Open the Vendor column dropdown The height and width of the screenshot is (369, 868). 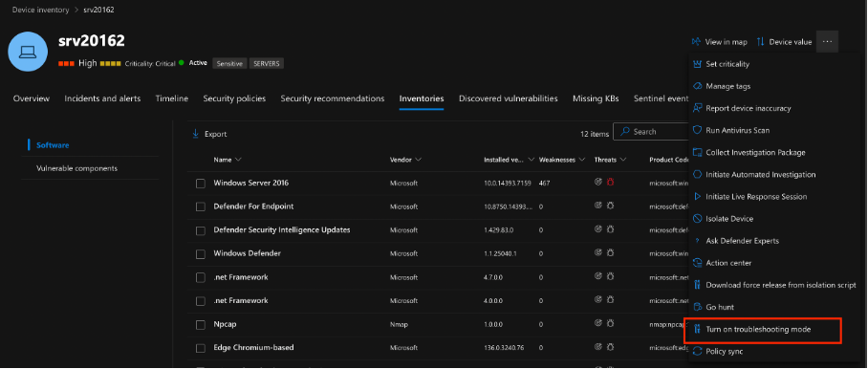point(418,160)
